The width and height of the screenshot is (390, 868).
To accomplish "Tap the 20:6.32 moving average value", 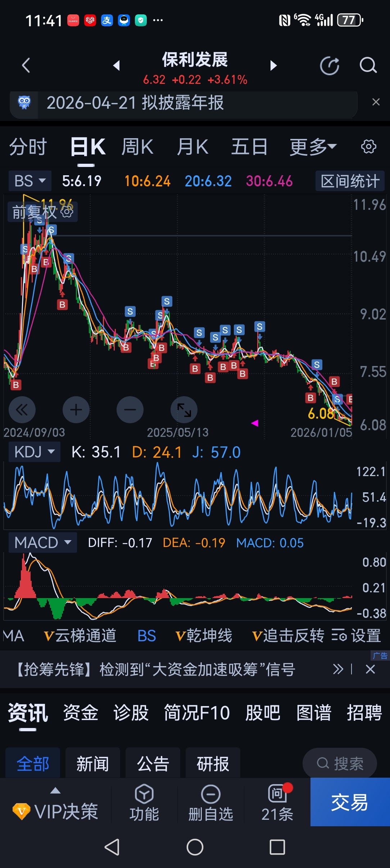I will point(208,181).
